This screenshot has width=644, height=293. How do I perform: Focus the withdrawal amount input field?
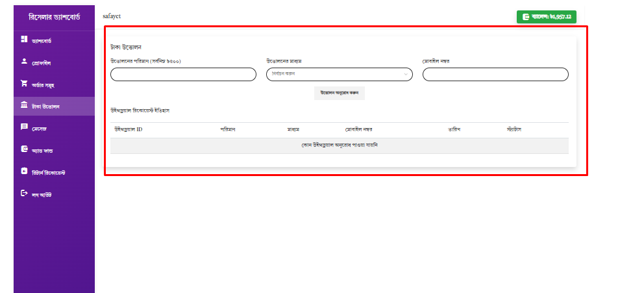tap(183, 75)
